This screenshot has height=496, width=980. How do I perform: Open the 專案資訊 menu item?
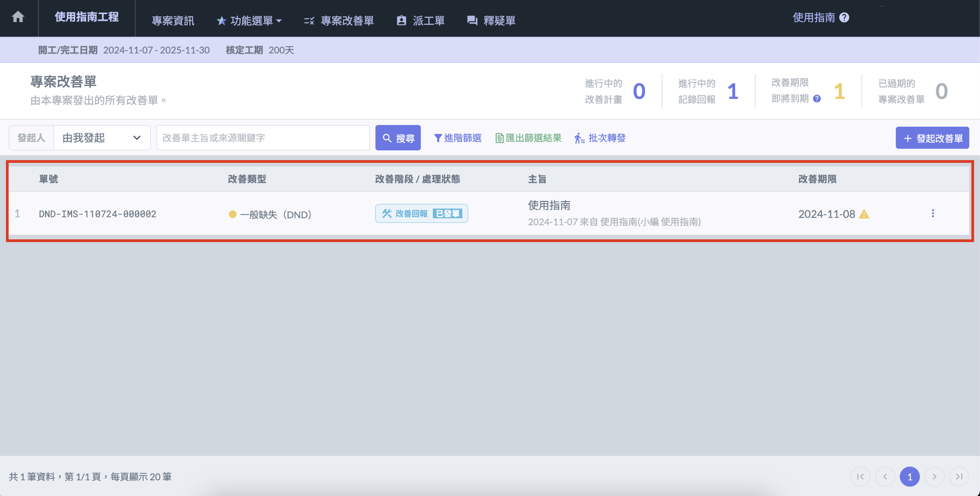coord(173,20)
